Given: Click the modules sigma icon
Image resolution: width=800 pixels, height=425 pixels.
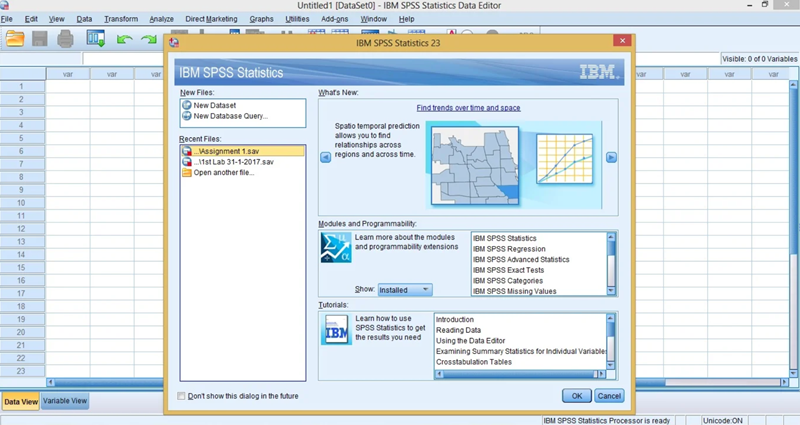Looking at the screenshot, I should 336,247.
